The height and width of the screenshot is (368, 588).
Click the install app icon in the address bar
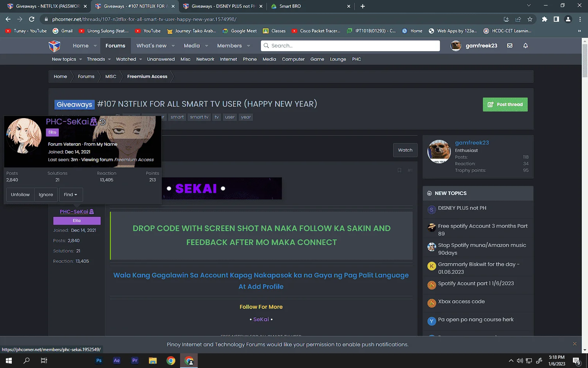(x=506, y=19)
